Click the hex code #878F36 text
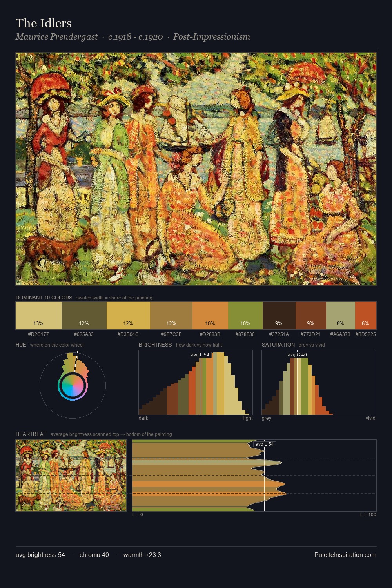The width and height of the screenshot is (392, 588). 245,334
